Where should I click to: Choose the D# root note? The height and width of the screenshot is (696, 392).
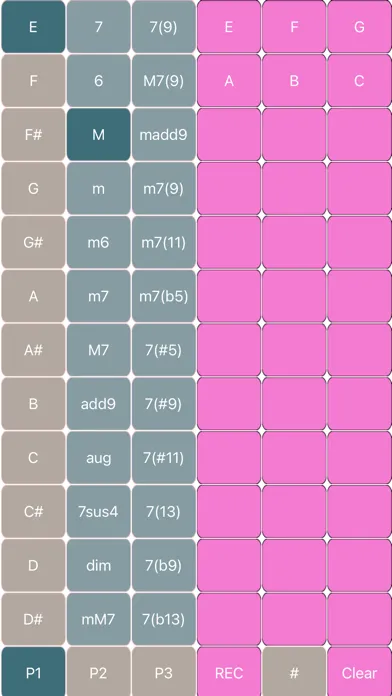point(33,619)
